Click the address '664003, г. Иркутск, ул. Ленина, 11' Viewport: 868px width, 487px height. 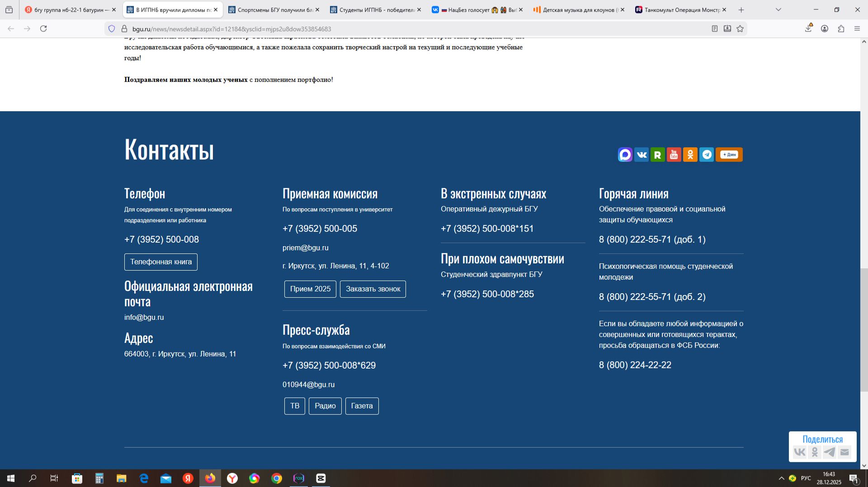pyautogui.click(x=180, y=354)
